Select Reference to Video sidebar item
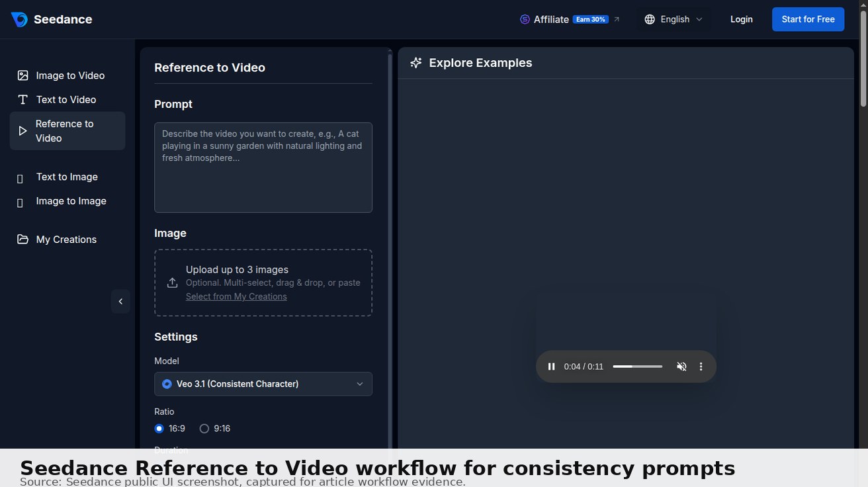This screenshot has height=487, width=868. (67, 131)
